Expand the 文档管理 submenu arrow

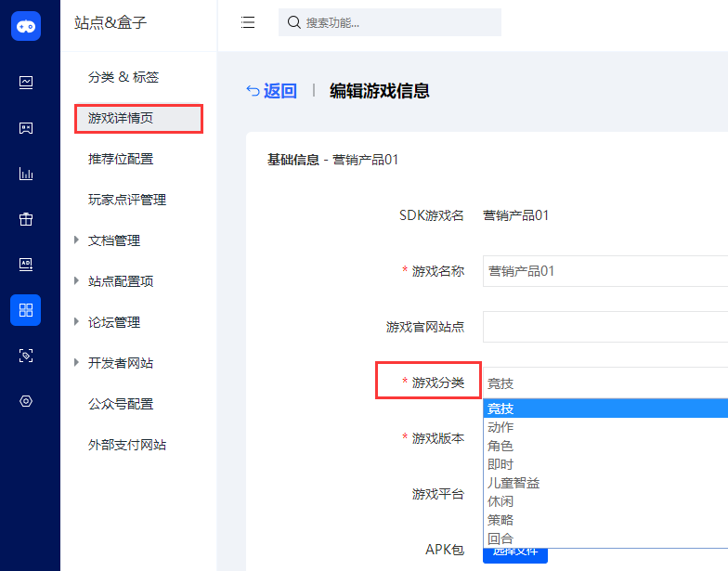[76, 240]
